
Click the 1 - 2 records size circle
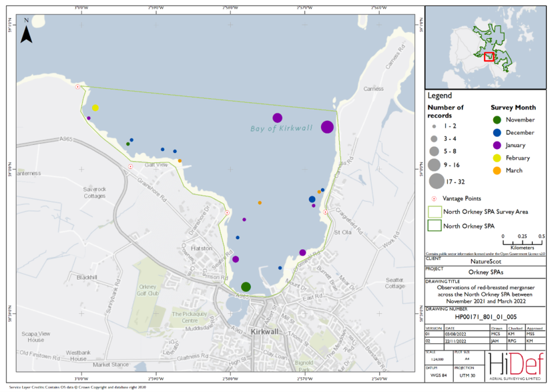(x=434, y=126)
